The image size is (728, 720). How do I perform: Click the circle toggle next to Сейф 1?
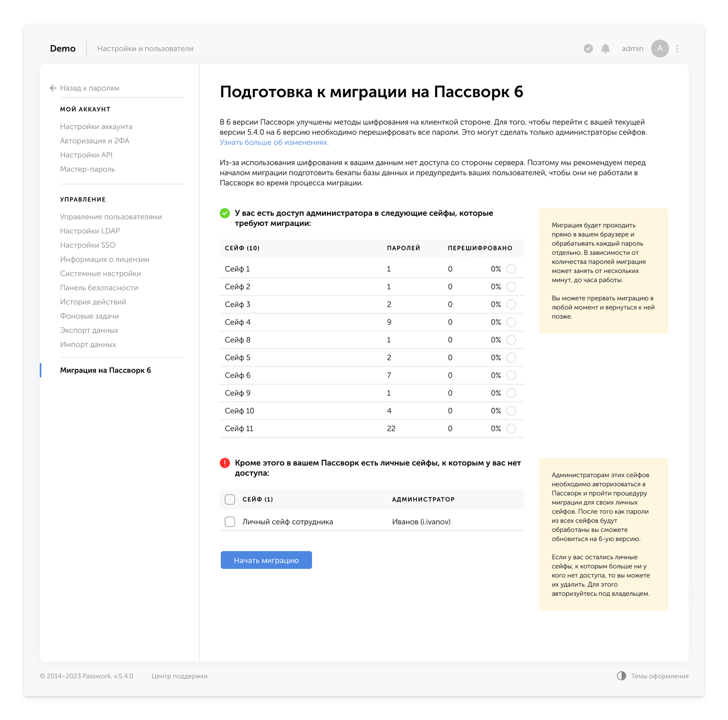511,268
